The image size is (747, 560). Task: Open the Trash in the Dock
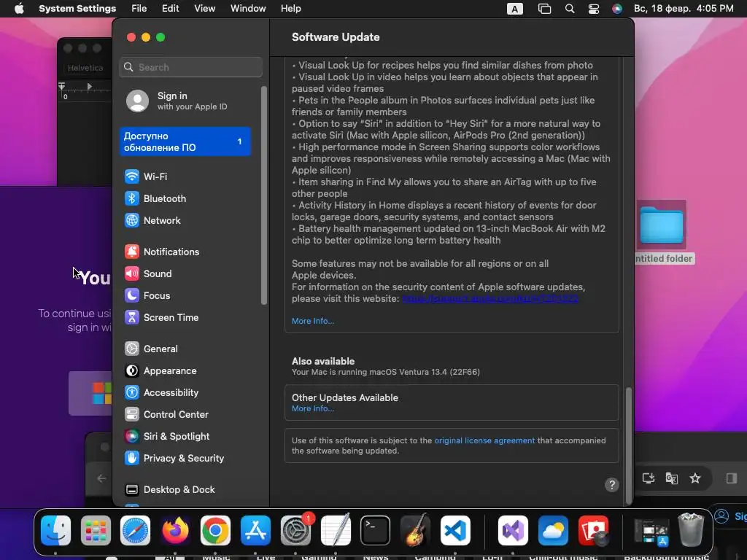(x=691, y=530)
